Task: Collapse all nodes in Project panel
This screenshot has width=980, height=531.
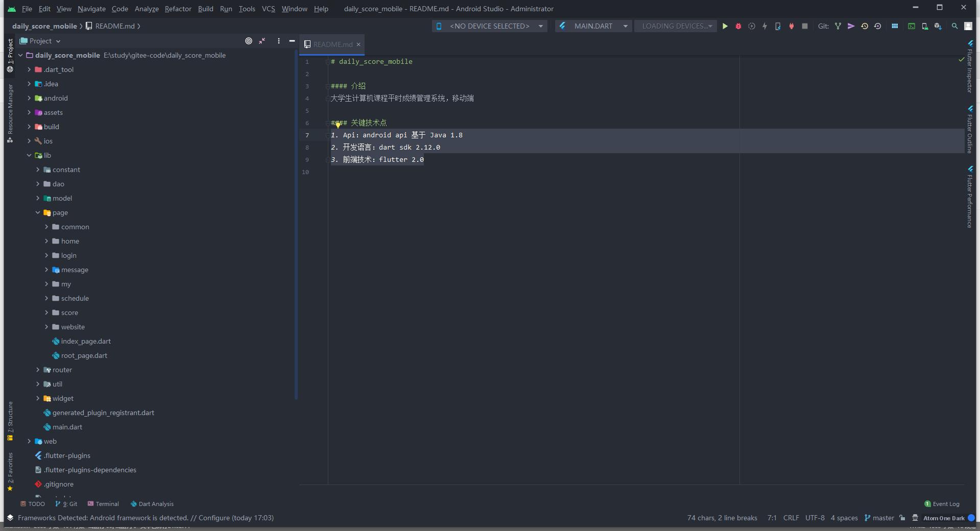Action: (x=262, y=41)
